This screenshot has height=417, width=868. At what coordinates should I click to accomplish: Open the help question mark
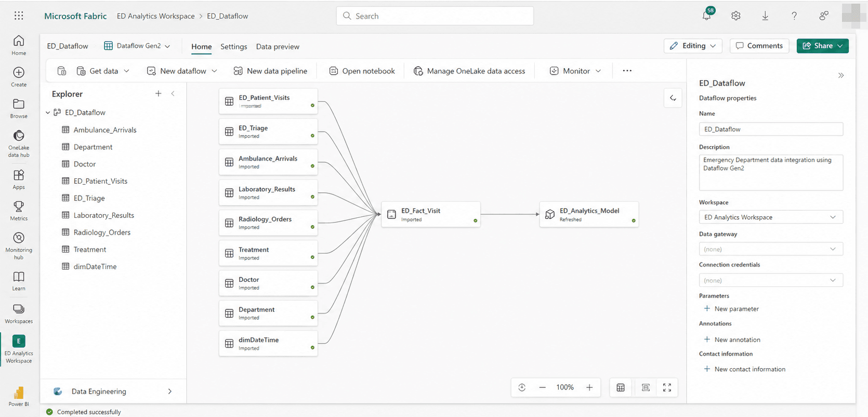[794, 16]
